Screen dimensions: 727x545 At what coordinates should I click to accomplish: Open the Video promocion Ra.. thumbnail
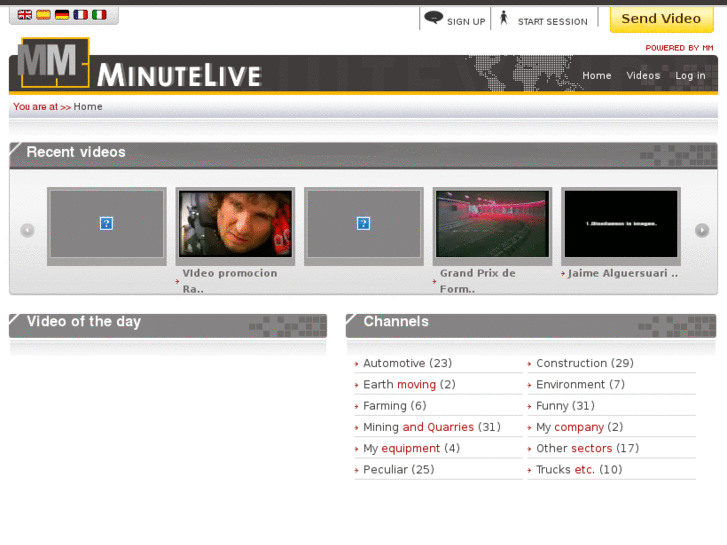236,226
